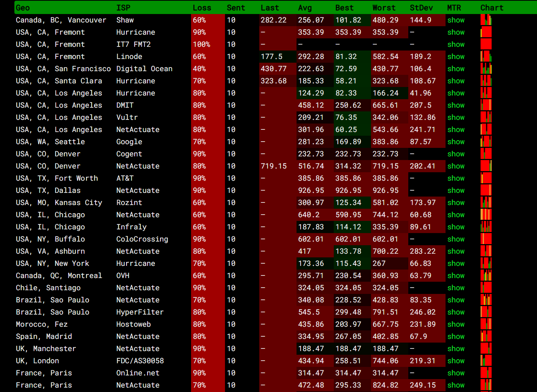
Task: Show MTR for Seattle Google row
Action: tap(456, 142)
